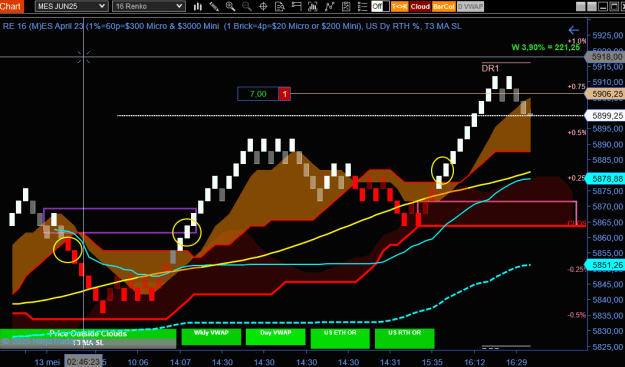625x367 pixels.
Task: Click the 5890,00 price axis label
Action: [x=607, y=144]
